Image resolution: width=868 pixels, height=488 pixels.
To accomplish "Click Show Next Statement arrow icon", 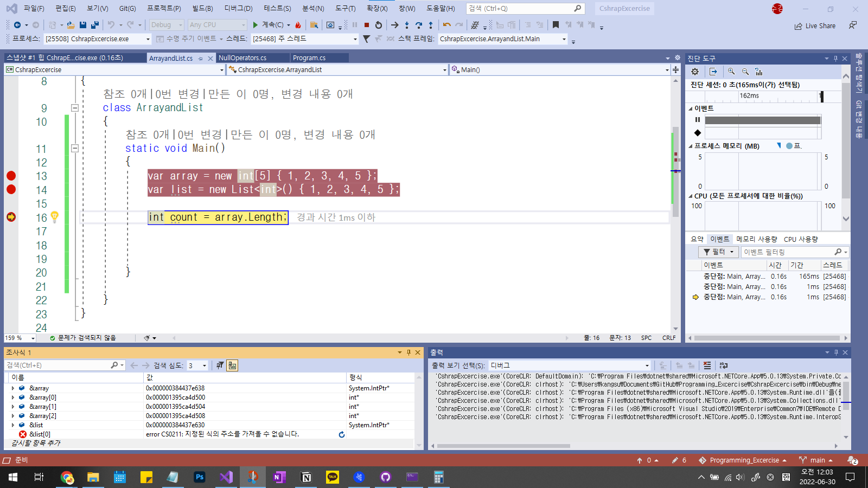I will tap(395, 25).
